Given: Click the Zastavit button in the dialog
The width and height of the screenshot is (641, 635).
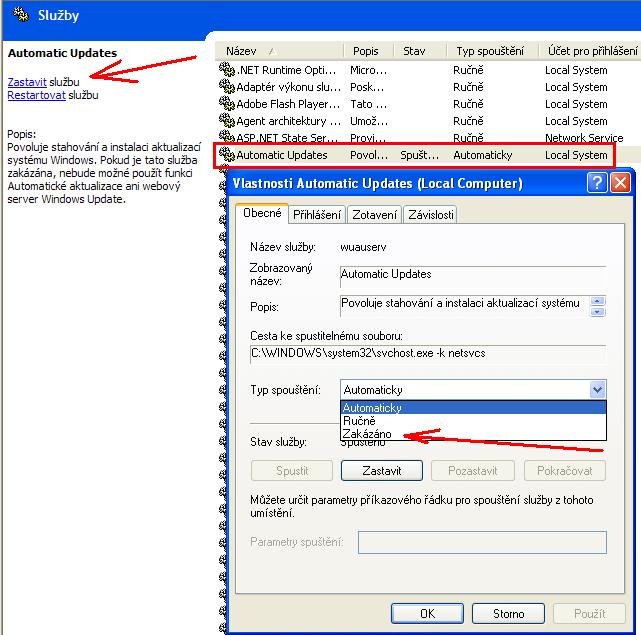Looking at the screenshot, I should (382, 471).
